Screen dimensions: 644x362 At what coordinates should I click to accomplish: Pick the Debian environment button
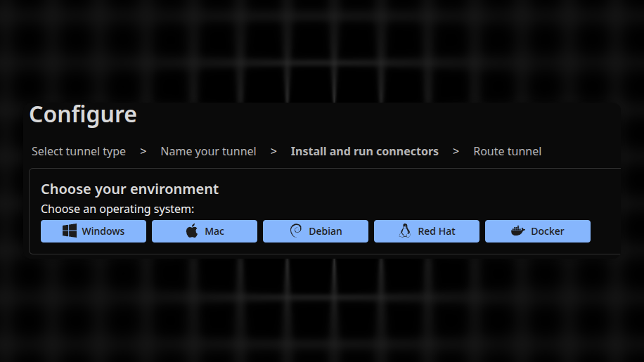pos(316,231)
